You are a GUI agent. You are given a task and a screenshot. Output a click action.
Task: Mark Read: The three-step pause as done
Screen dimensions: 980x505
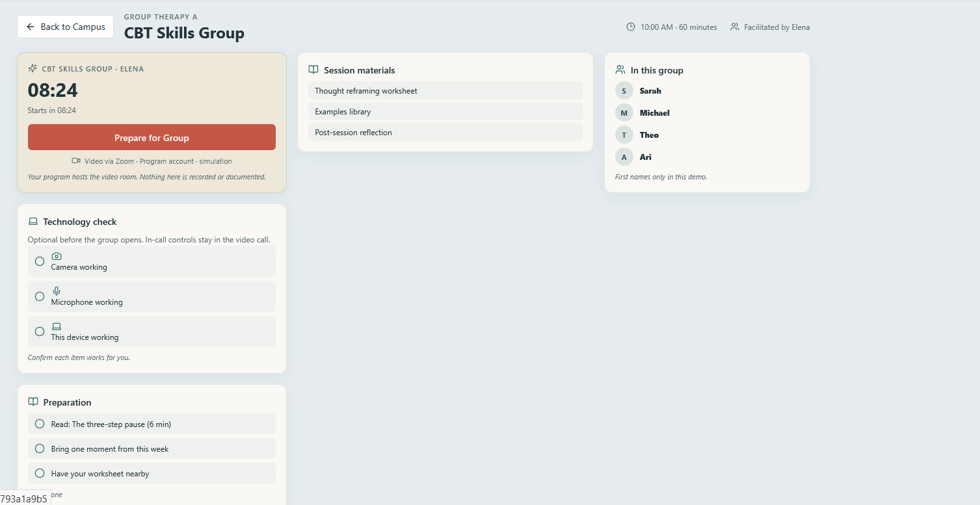click(x=152, y=424)
